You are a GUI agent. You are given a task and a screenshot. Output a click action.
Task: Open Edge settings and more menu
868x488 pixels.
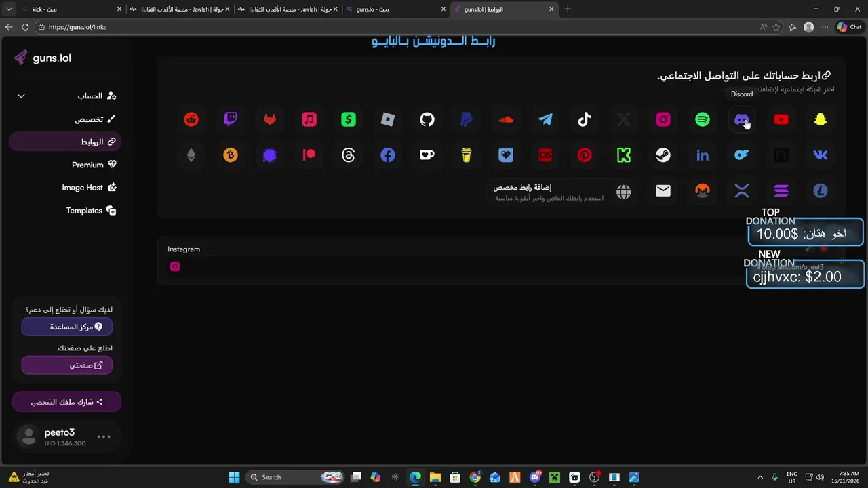[x=825, y=27]
